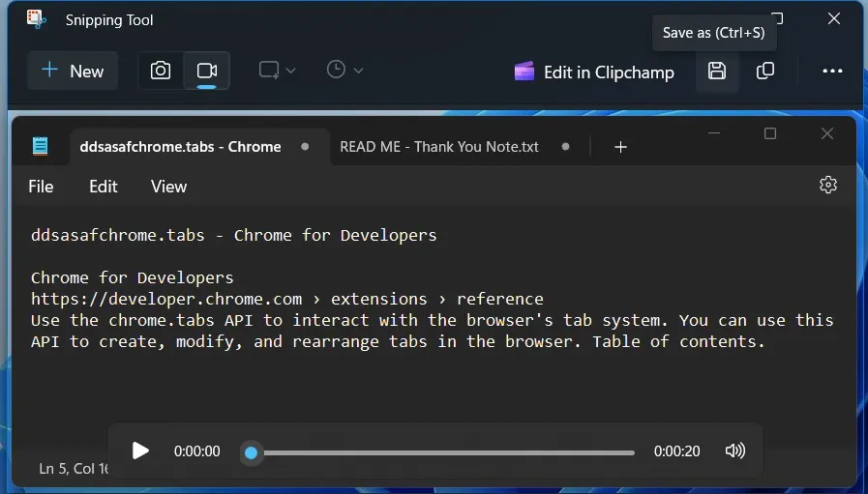Image resolution: width=868 pixels, height=494 pixels.
Task: Expand the delay timer clock dropdown
Action: (x=344, y=70)
